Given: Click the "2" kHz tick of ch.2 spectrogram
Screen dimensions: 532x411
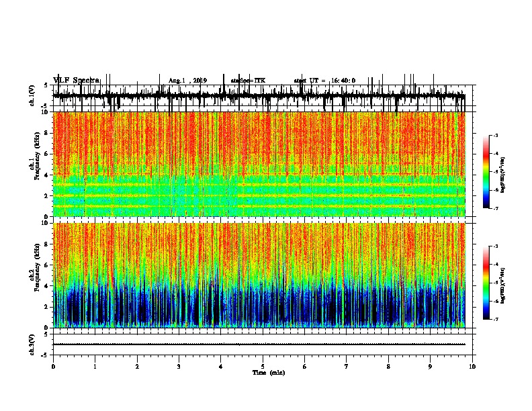Looking at the screenshot, I should point(47,307).
